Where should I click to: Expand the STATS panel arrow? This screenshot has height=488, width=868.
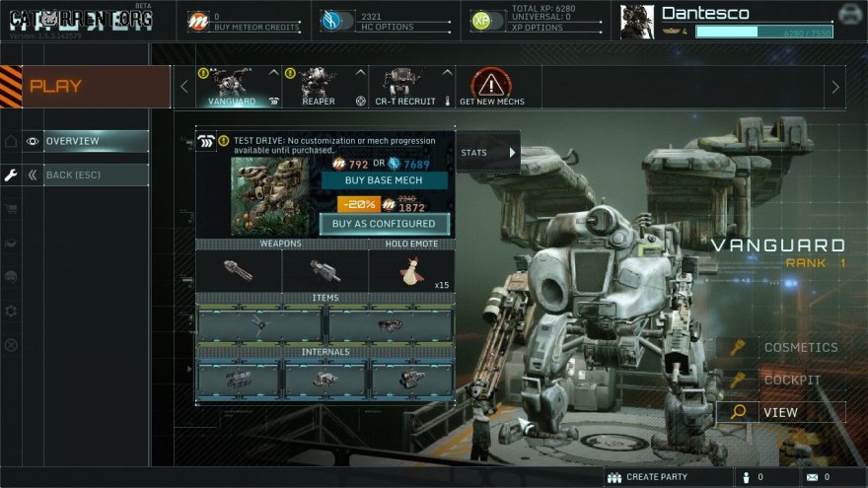(x=512, y=152)
